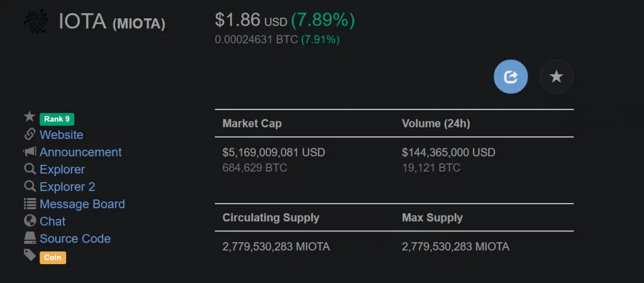Image resolution: width=644 pixels, height=283 pixels.
Task: Open the Explorer 2 link
Action: coord(67,187)
